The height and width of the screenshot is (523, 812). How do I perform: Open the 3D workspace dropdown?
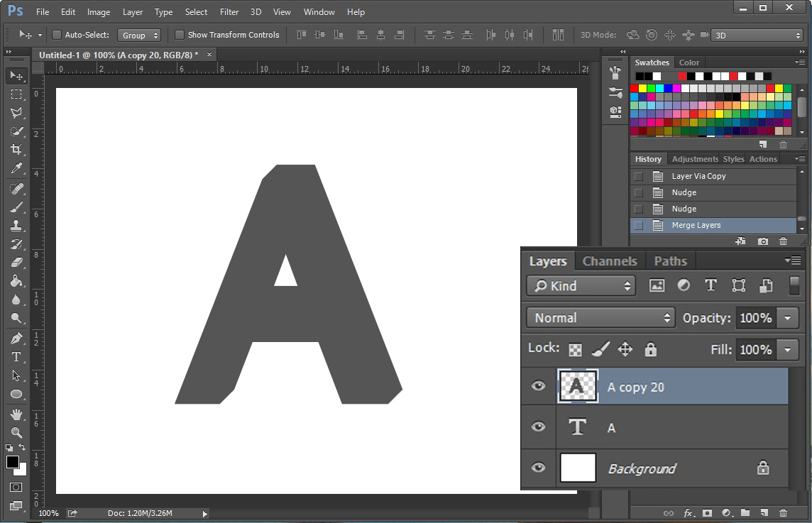click(757, 35)
